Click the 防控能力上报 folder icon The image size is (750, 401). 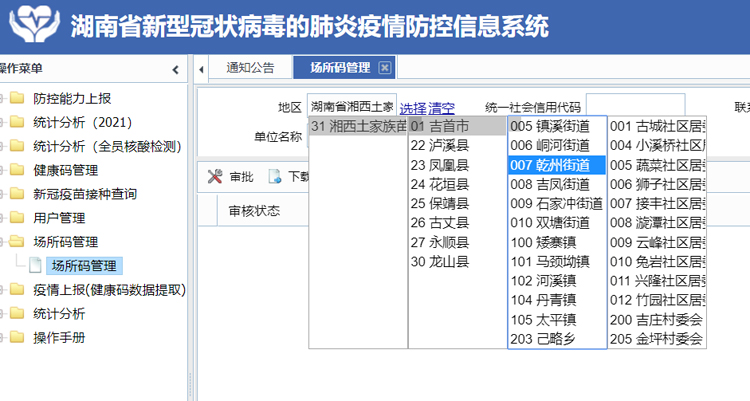17,98
